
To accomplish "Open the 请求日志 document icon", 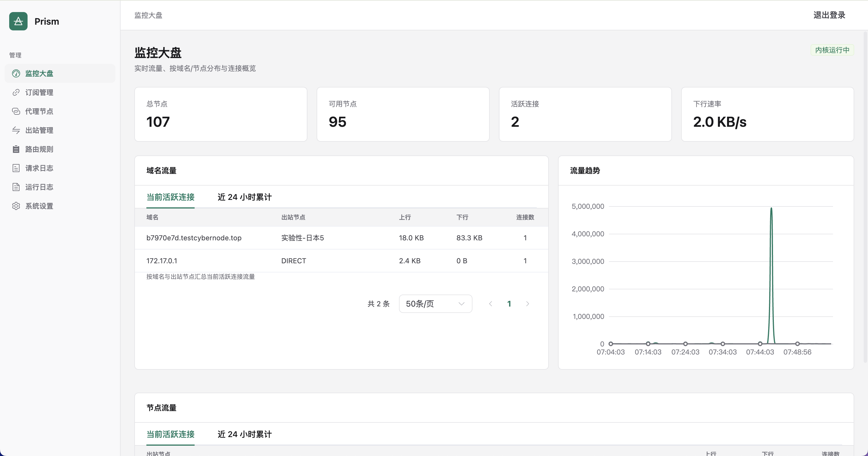I will pyautogui.click(x=16, y=168).
